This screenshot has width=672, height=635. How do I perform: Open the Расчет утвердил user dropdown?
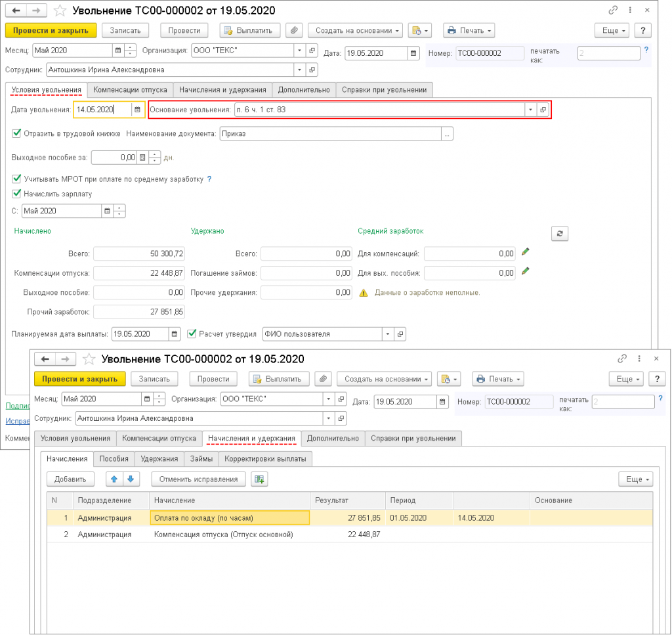(387, 334)
